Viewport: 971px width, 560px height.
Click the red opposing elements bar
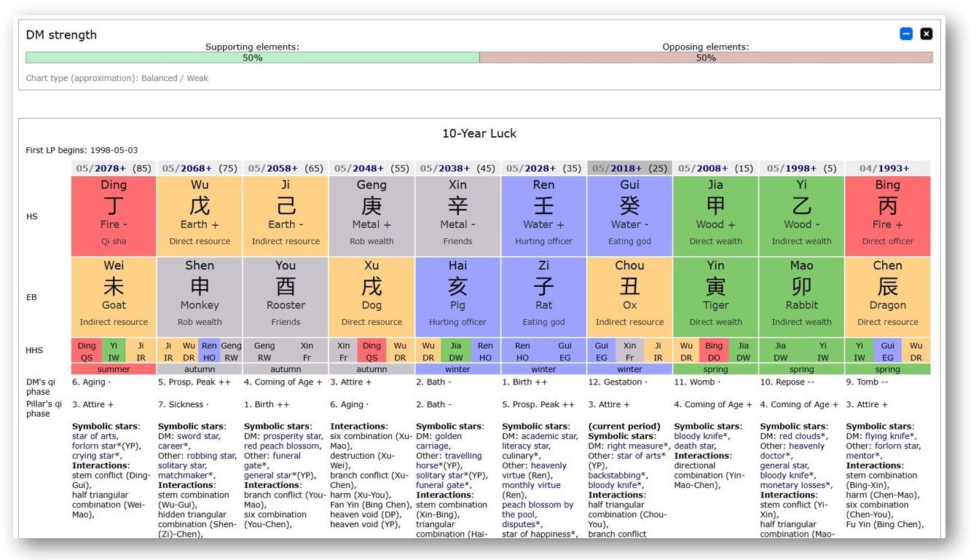click(705, 58)
